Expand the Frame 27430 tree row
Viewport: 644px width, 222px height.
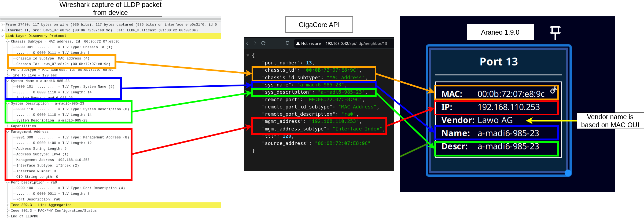tap(2, 24)
